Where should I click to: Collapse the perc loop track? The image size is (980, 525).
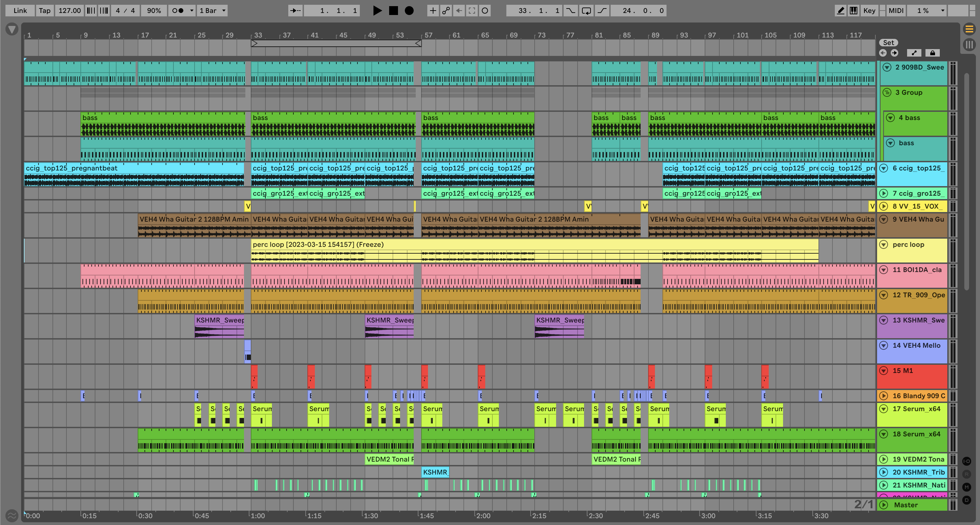pyautogui.click(x=883, y=244)
